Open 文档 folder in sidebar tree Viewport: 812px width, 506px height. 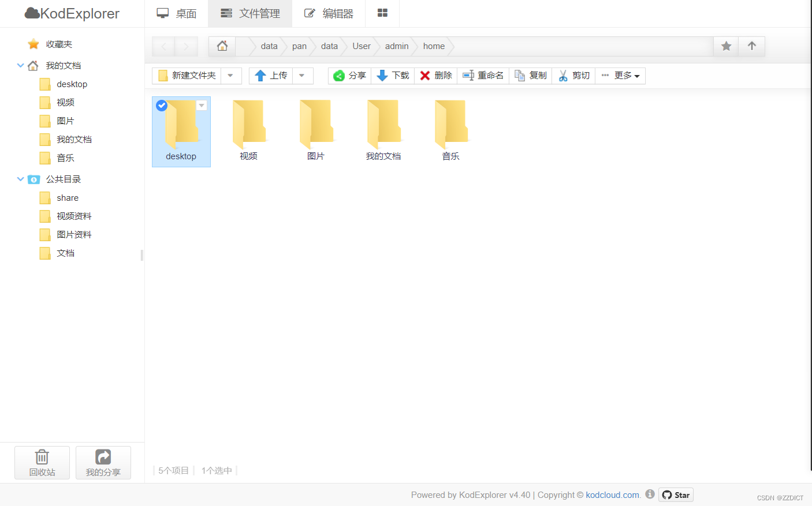pyautogui.click(x=57, y=253)
